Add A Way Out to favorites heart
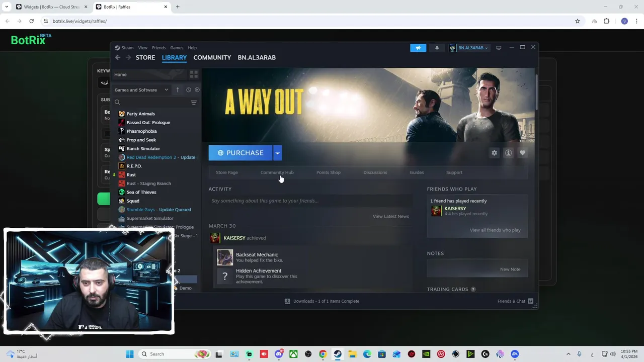 (522, 153)
